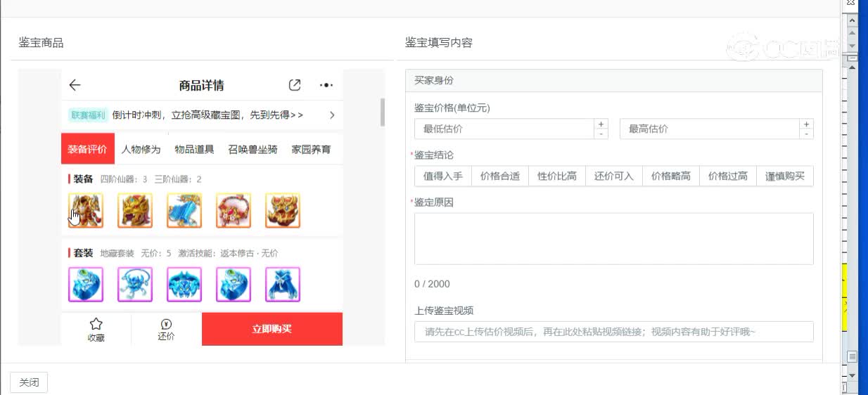Click the red 立即购买 button
Screen dimensions: 868x395
pyautogui.click(x=272, y=329)
